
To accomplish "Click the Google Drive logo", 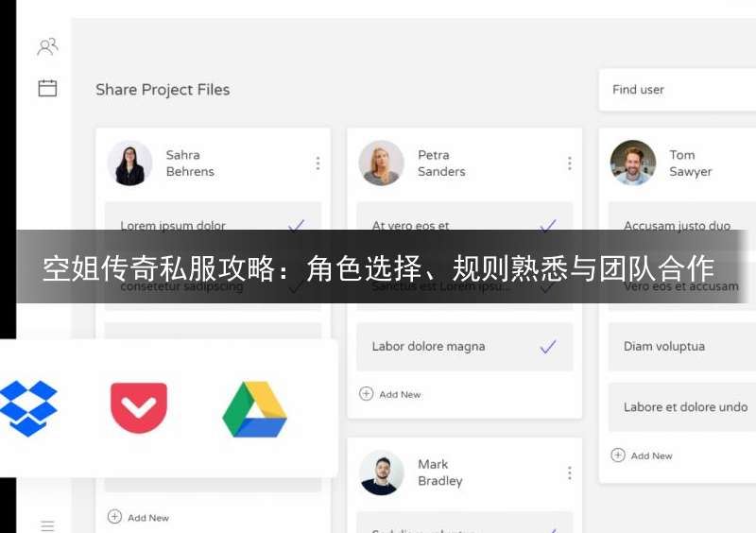I will [x=254, y=409].
